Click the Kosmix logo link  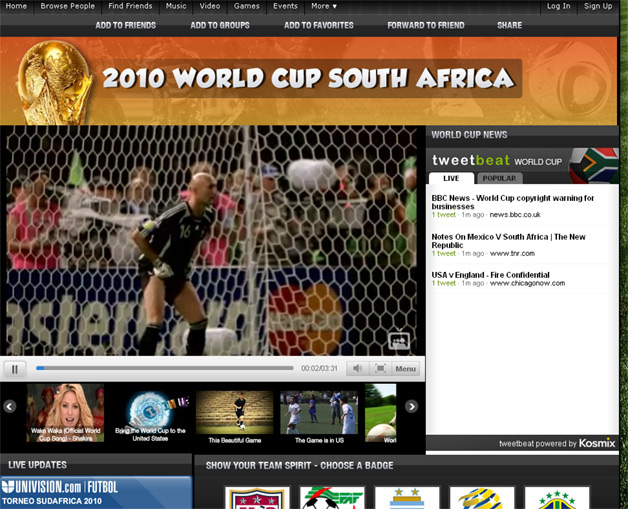pyautogui.click(x=597, y=443)
